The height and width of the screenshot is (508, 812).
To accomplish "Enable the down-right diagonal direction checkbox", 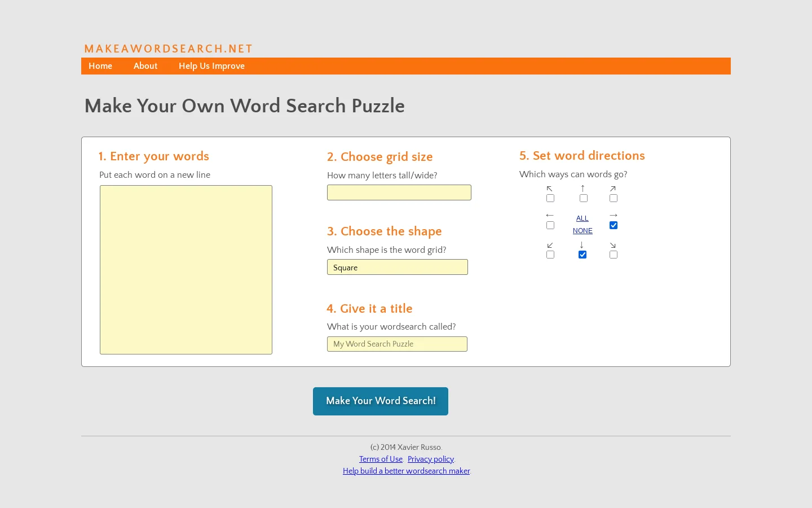I will click(x=614, y=255).
